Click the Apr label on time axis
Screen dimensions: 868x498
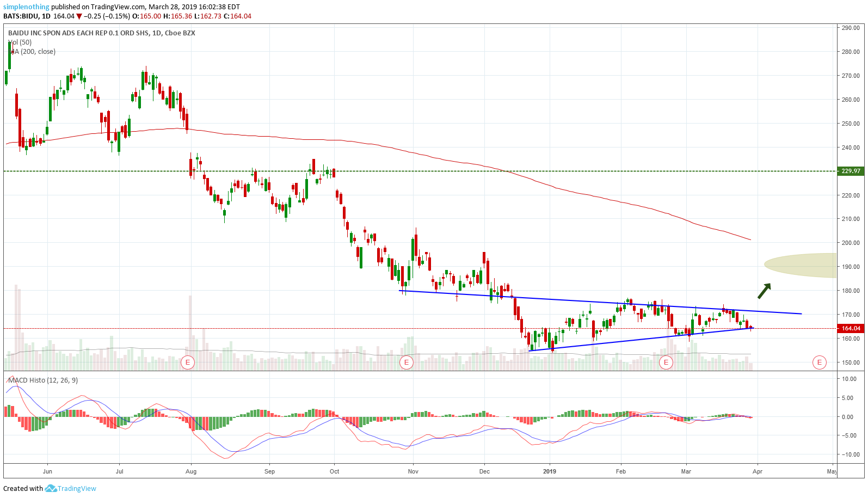(x=758, y=471)
